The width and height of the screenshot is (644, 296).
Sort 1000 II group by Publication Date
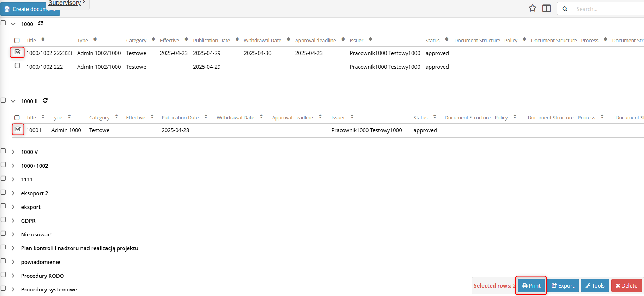coord(206,117)
